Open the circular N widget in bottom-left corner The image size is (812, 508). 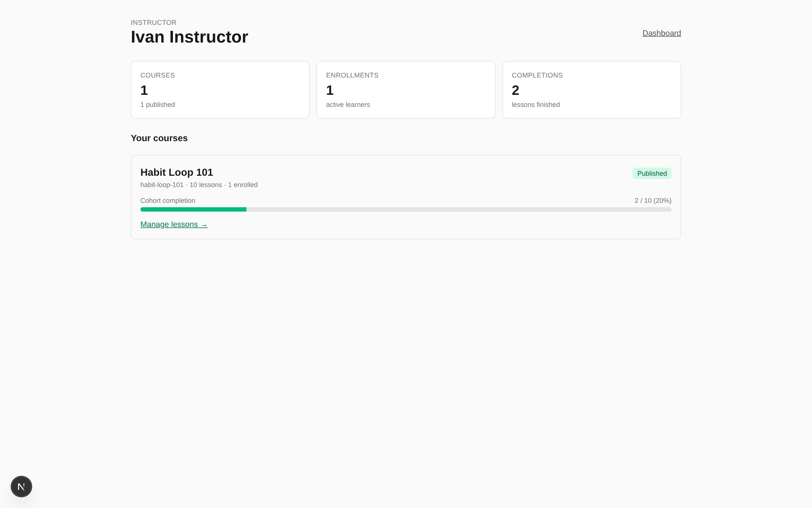[21, 486]
